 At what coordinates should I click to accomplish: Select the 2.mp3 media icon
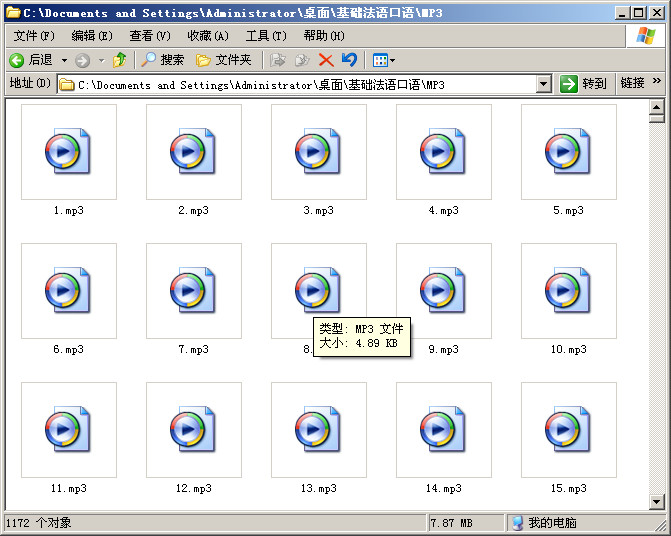pyautogui.click(x=193, y=151)
